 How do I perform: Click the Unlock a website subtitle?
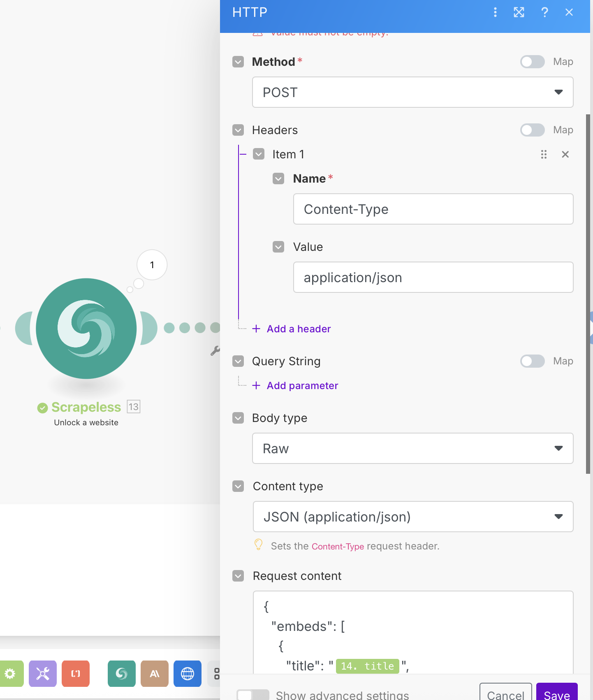(86, 422)
